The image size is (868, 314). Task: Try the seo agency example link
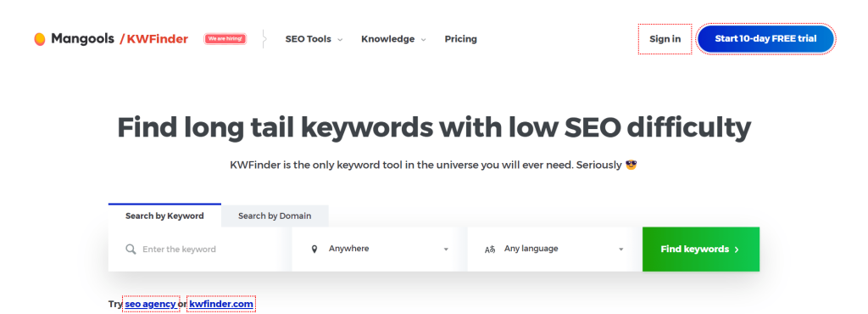coord(151,304)
